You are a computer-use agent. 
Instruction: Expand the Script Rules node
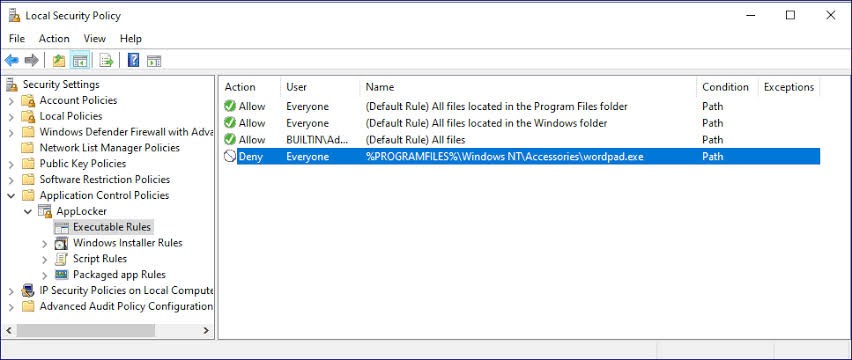(45, 259)
